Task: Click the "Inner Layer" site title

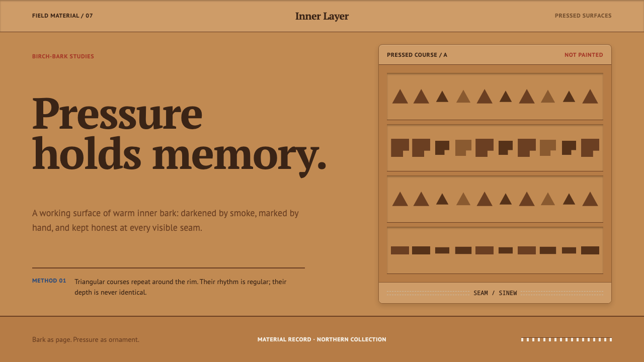Action: coord(322,16)
